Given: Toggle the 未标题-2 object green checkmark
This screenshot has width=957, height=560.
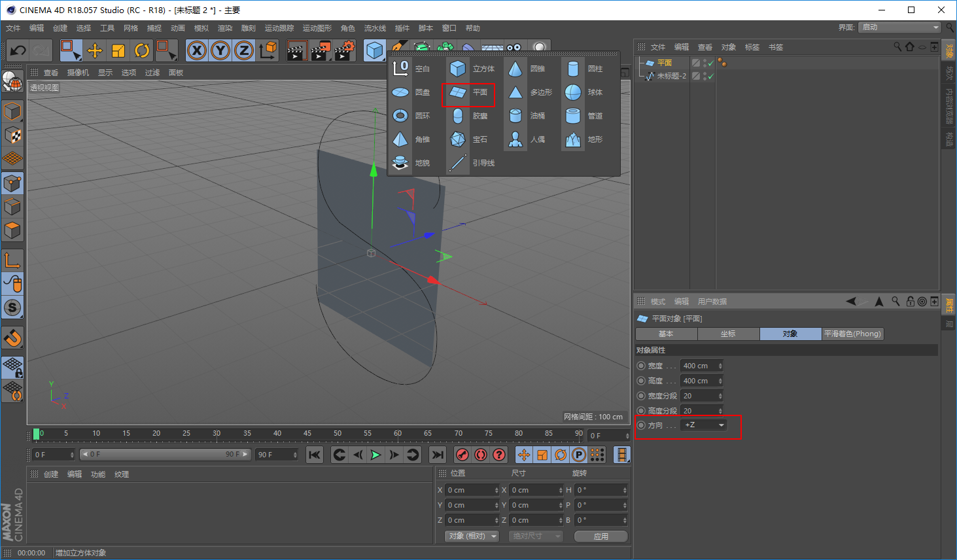Looking at the screenshot, I should click(x=711, y=76).
